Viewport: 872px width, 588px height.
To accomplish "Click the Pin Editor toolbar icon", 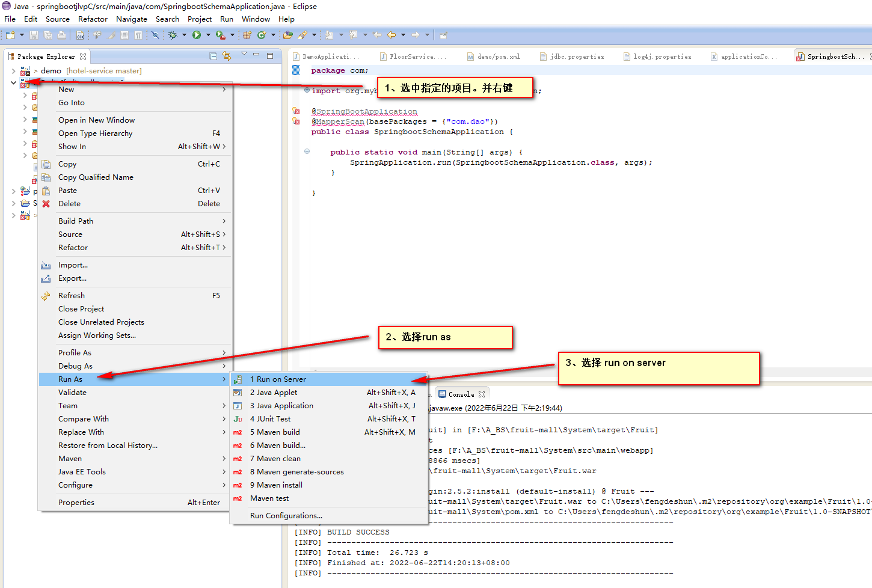I will [444, 35].
